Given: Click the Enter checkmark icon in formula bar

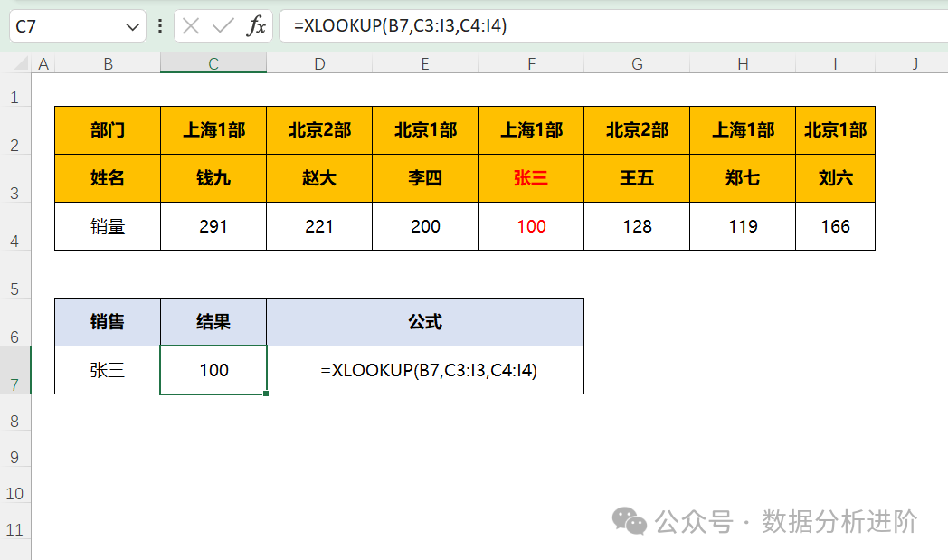Looking at the screenshot, I should point(223,26).
